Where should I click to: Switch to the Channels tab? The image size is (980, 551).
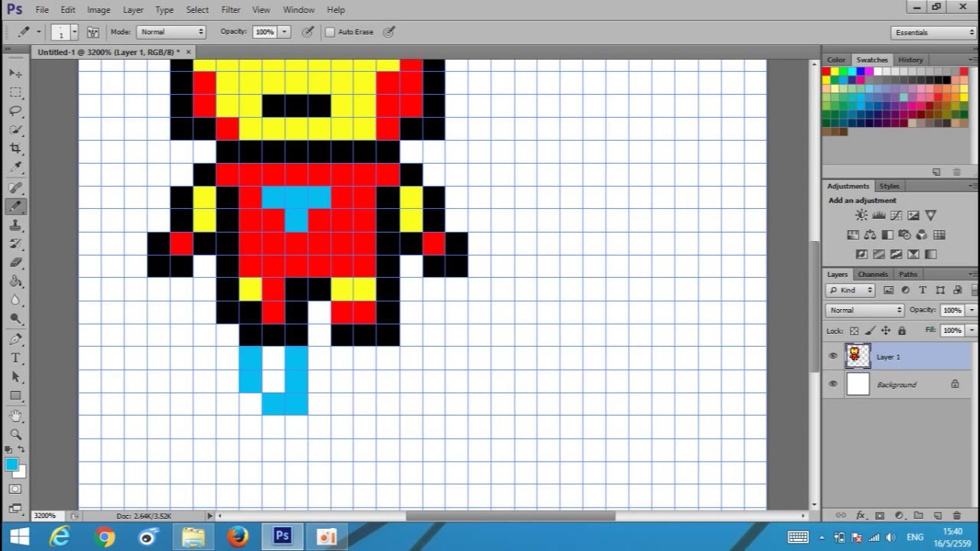click(x=873, y=274)
